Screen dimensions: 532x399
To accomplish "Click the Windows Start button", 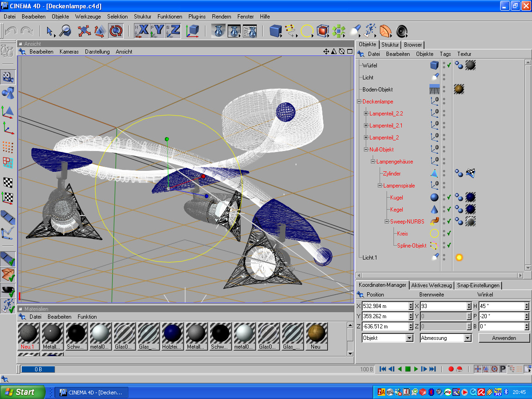I will tap(22, 392).
